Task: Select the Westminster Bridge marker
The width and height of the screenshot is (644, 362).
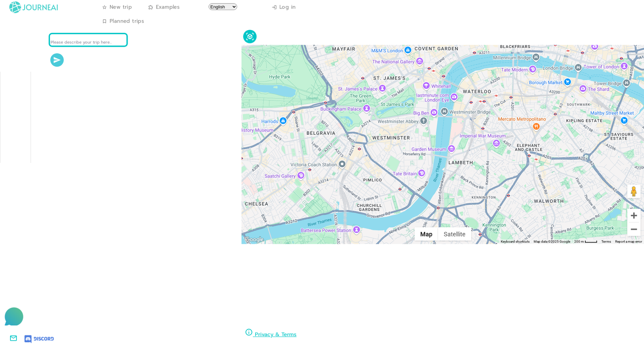Action: click(444, 111)
